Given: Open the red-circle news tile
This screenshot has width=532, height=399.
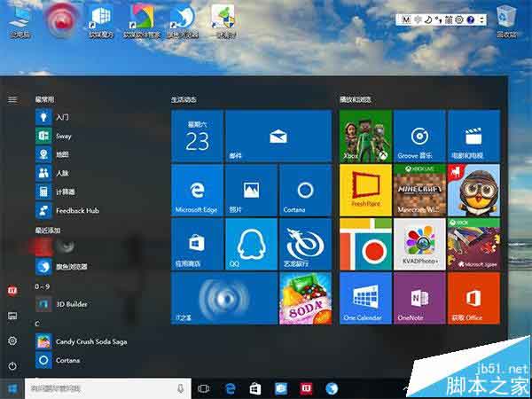Looking at the screenshot, I should (x=365, y=244).
